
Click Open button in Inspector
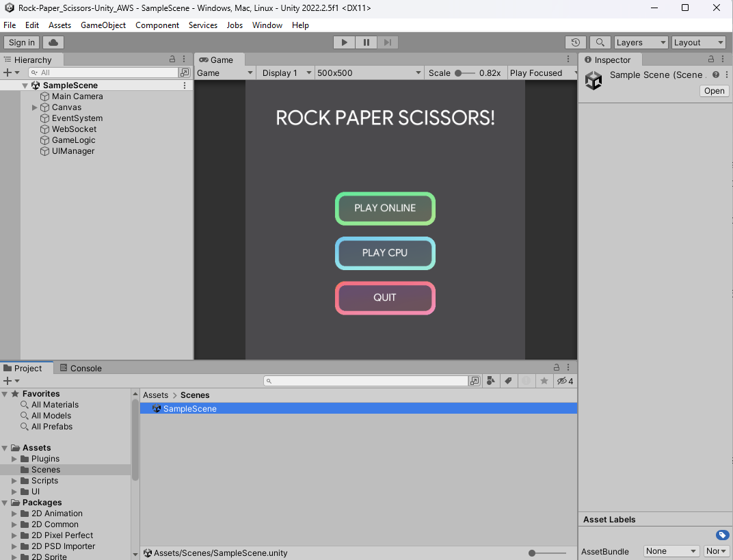click(715, 91)
